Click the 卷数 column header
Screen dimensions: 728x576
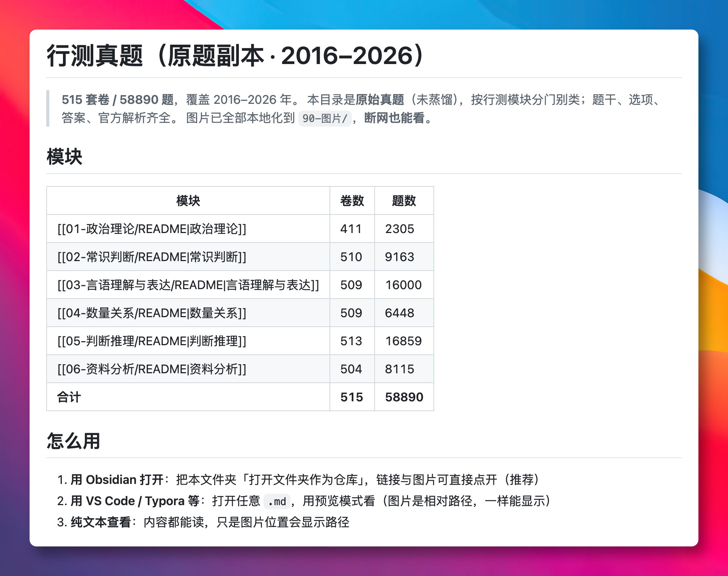click(352, 200)
